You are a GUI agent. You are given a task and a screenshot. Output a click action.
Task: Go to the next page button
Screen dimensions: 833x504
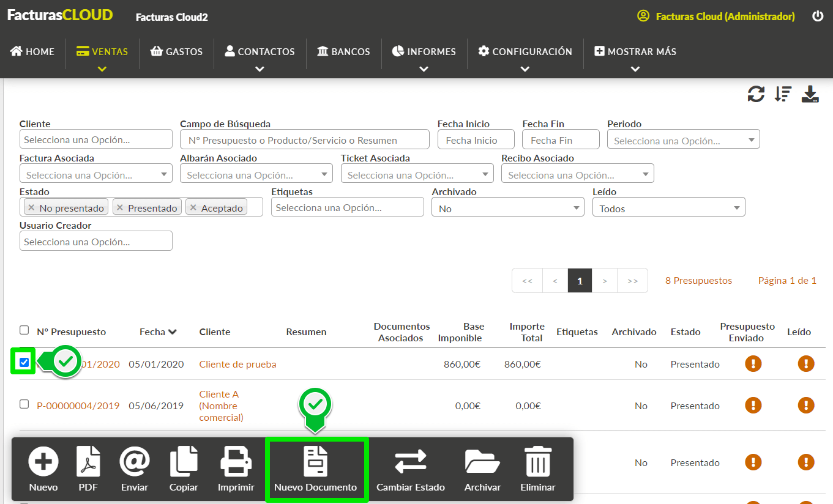[605, 281]
